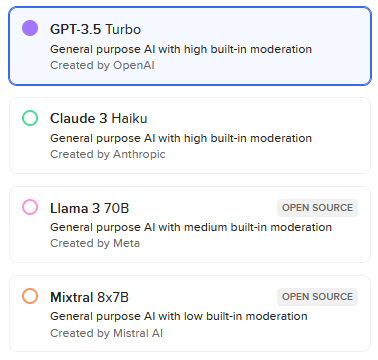Click the GPT-3.5 Turbo title
The image size is (378, 360).
point(95,29)
